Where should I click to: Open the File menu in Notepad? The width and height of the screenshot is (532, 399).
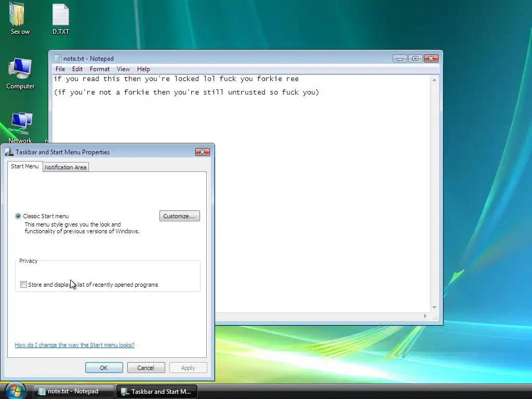60,69
